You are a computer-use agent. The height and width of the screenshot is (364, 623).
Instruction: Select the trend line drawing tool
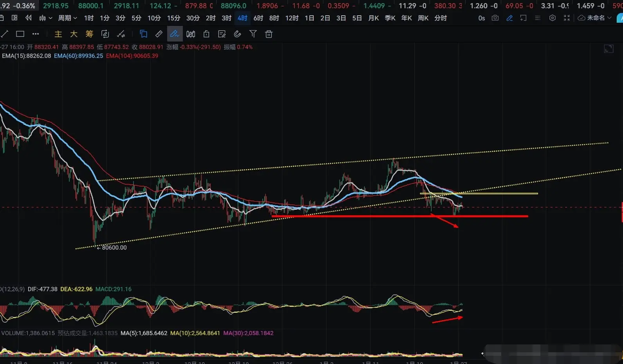pos(4,34)
